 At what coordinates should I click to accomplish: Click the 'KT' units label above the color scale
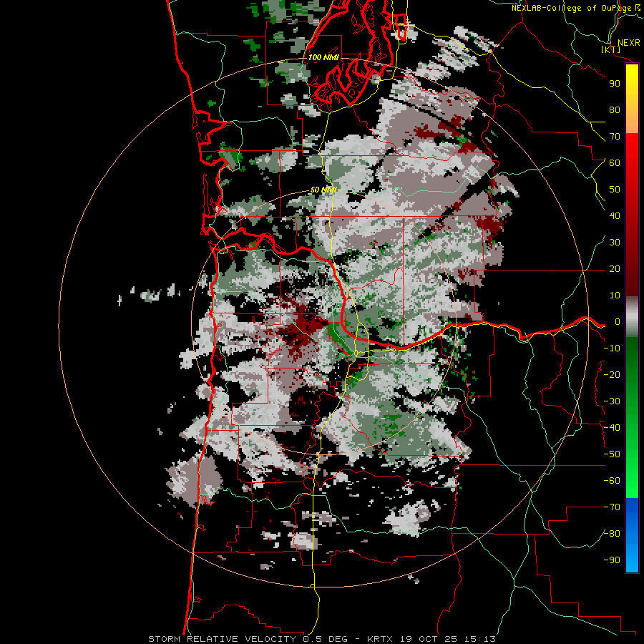tap(611, 49)
